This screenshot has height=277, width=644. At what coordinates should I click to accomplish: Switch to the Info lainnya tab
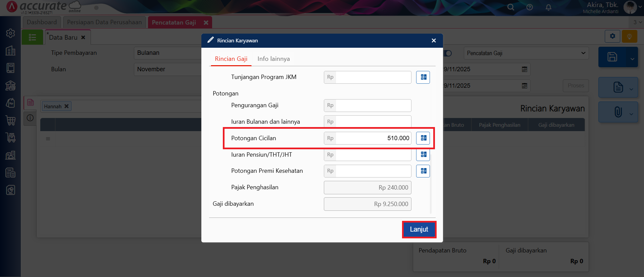click(274, 59)
